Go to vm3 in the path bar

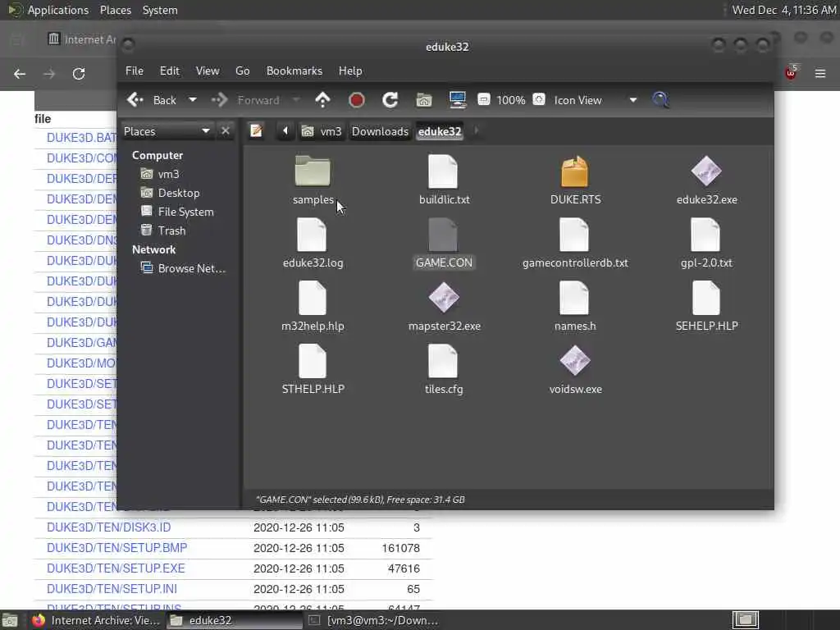tap(322, 131)
